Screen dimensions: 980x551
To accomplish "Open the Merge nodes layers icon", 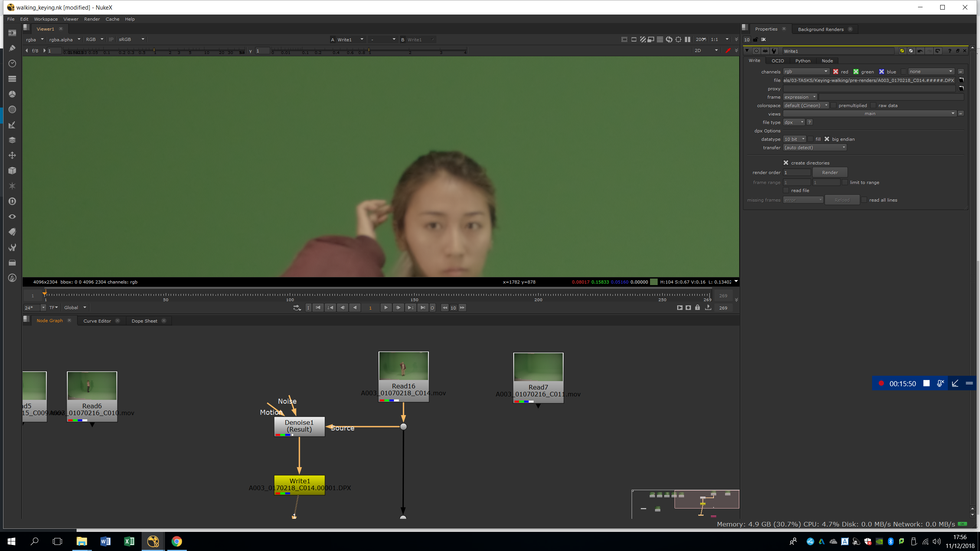I will point(12,140).
